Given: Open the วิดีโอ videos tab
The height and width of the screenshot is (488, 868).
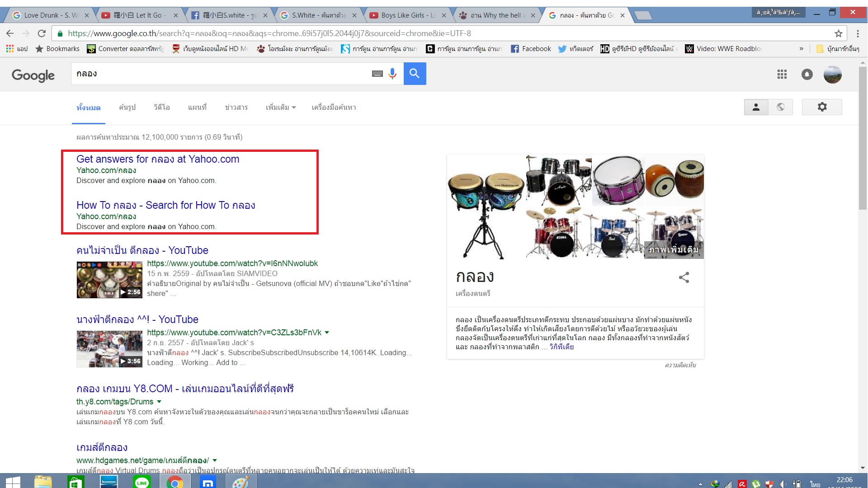Looking at the screenshot, I should [x=162, y=108].
